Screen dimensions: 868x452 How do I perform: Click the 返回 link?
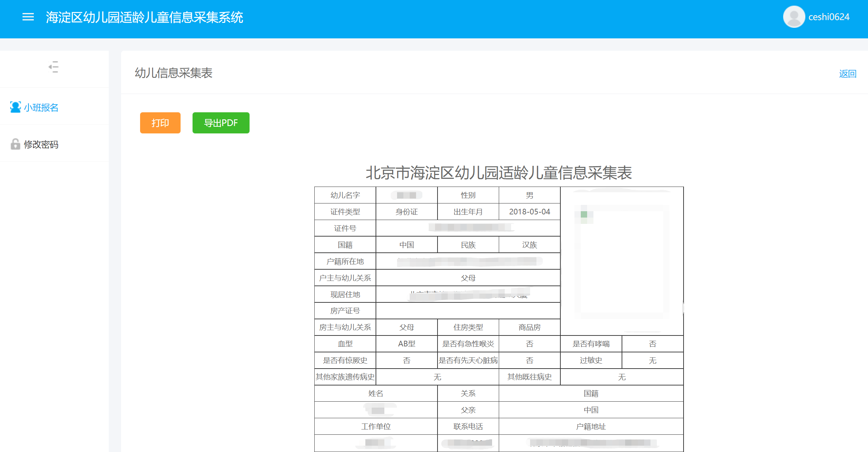tap(848, 74)
